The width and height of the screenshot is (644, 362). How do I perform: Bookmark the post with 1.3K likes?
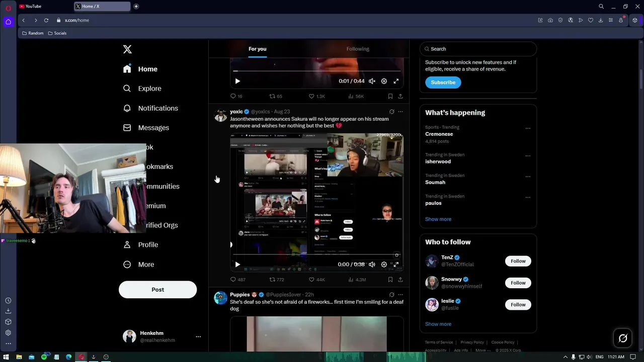pyautogui.click(x=390, y=96)
